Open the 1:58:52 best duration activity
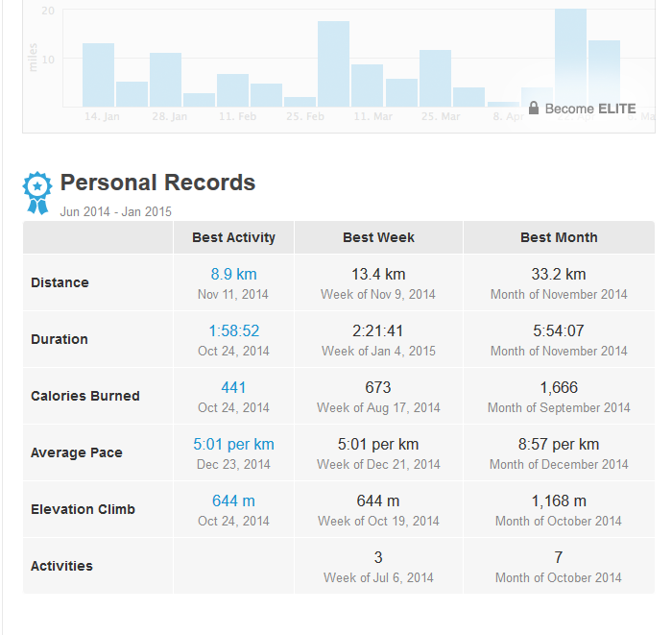The image size is (672, 635). (x=233, y=330)
